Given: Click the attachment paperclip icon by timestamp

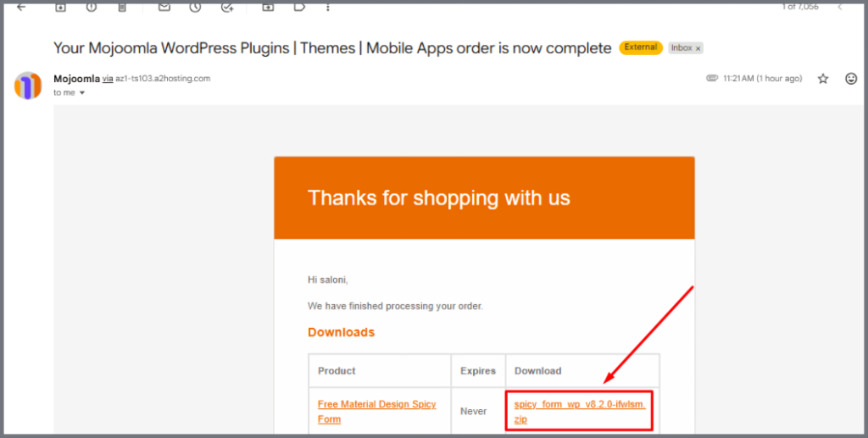Looking at the screenshot, I should 712,79.
